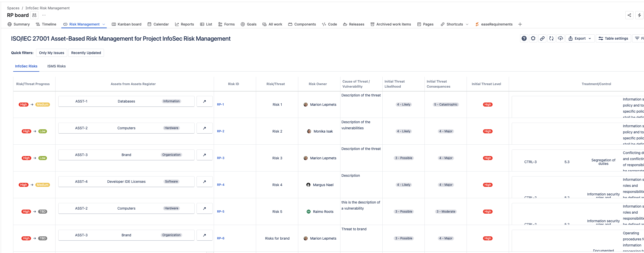Toggle the Only My Issues quick filter
The image size is (644, 253).
51,53
